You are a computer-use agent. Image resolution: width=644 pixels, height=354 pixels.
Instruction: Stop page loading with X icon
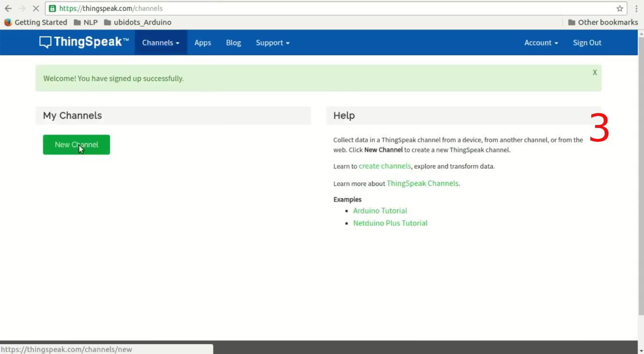(x=35, y=9)
